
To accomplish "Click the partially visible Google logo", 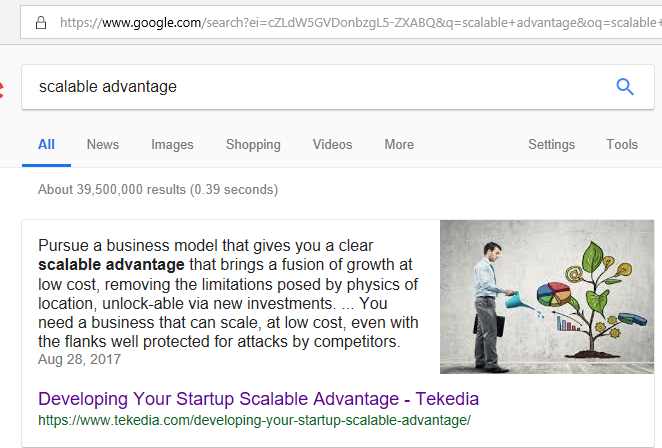I will 5,86.
